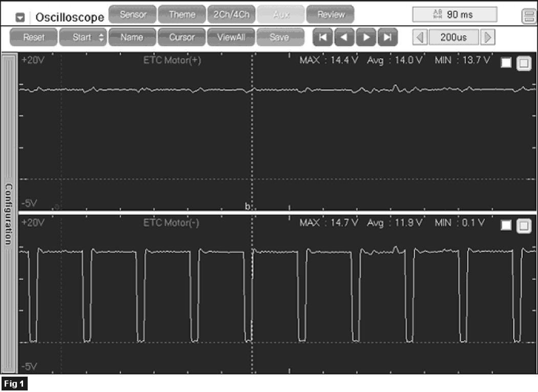The width and height of the screenshot is (538, 392).
Task: Maximize the ETC Motor(+) channel view
Action: pos(523,63)
